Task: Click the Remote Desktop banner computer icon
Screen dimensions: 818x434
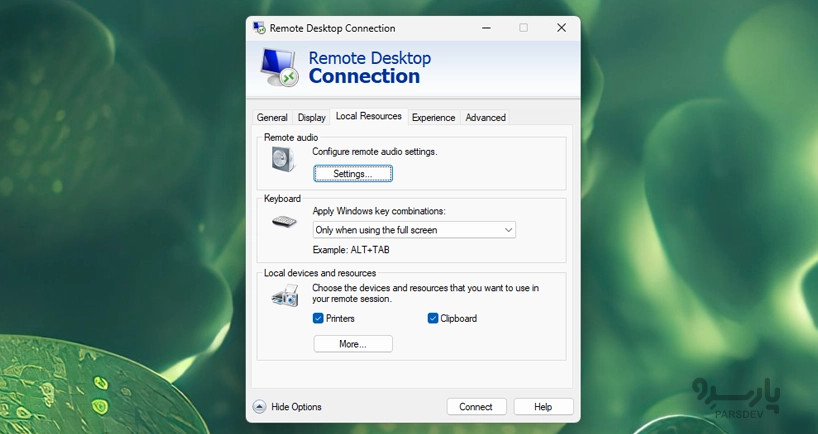Action: pyautogui.click(x=280, y=67)
